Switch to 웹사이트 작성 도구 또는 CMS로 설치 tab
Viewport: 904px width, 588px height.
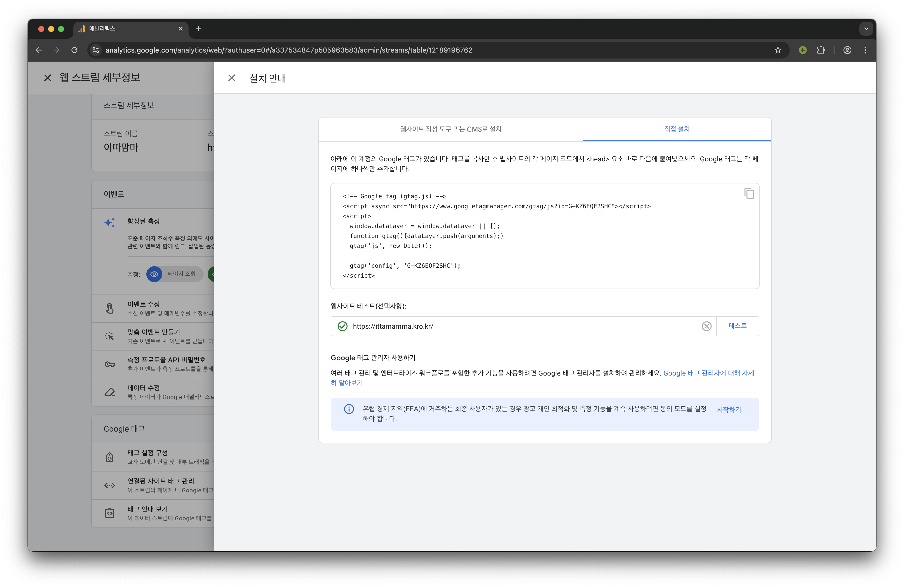[x=451, y=129]
